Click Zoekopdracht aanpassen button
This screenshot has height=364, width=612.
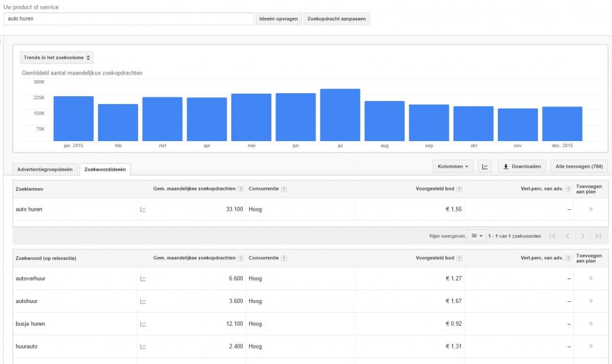point(336,19)
